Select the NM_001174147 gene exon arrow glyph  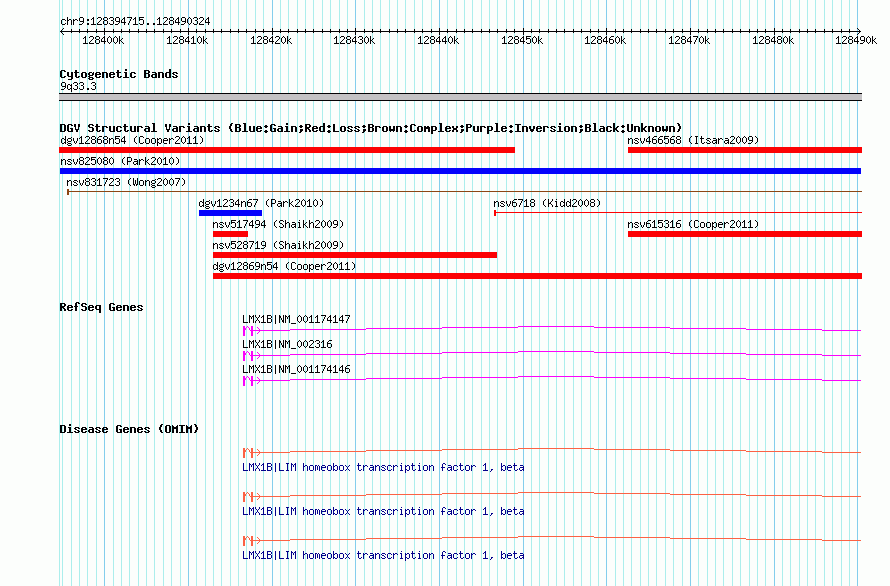click(x=251, y=330)
